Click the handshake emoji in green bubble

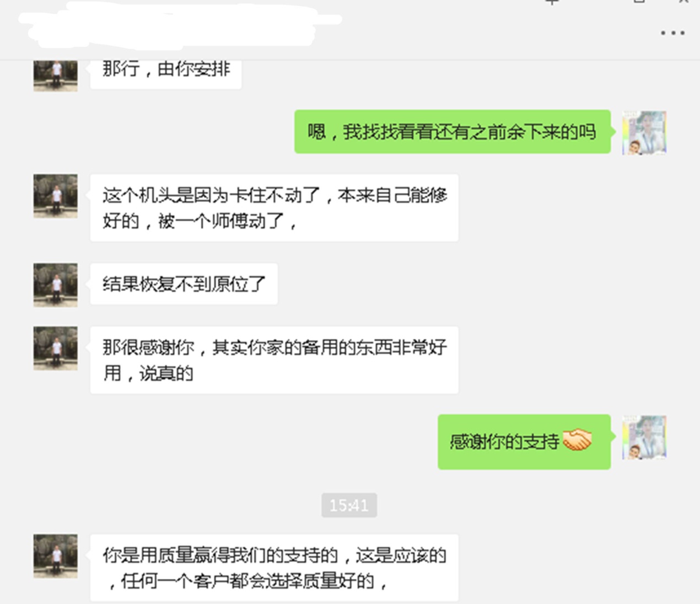577,441
